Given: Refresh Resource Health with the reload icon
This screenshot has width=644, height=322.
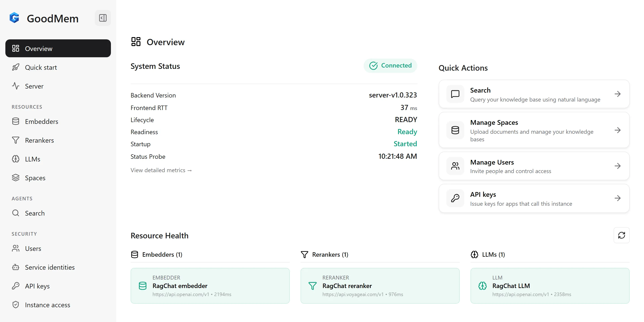Looking at the screenshot, I should click(621, 235).
